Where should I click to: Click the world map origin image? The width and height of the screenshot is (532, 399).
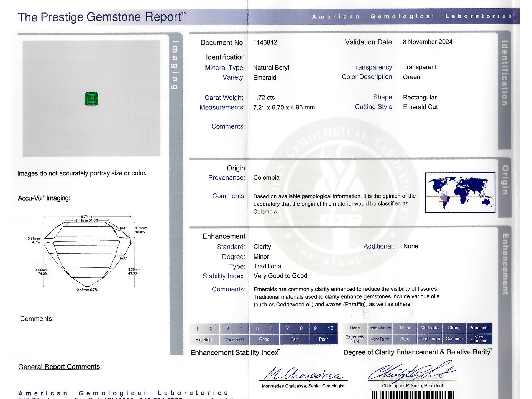(460, 193)
